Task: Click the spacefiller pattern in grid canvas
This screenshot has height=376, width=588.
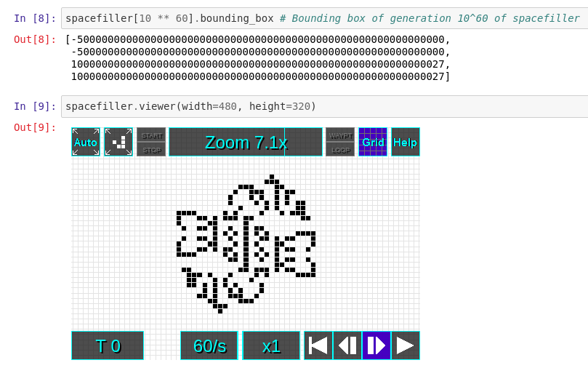Action: click(x=246, y=244)
